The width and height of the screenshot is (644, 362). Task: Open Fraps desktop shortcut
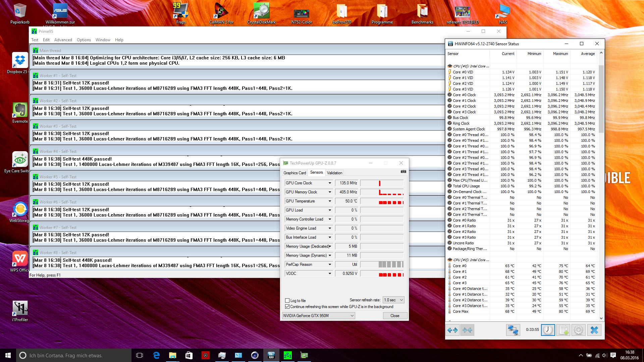[x=181, y=13]
